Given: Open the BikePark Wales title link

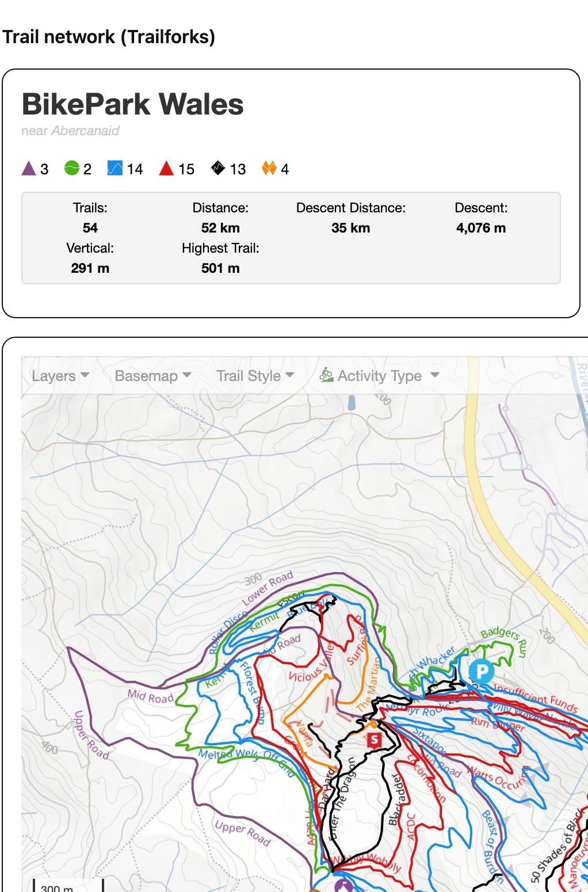Looking at the screenshot, I should (x=132, y=104).
